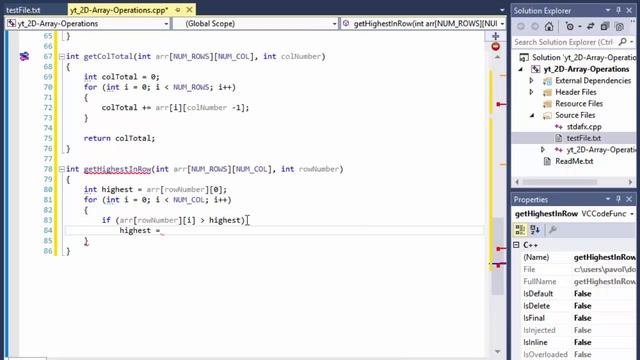The height and width of the screenshot is (360, 640).
Task: Click Property Pages wrench icon
Action: tap(553, 230)
